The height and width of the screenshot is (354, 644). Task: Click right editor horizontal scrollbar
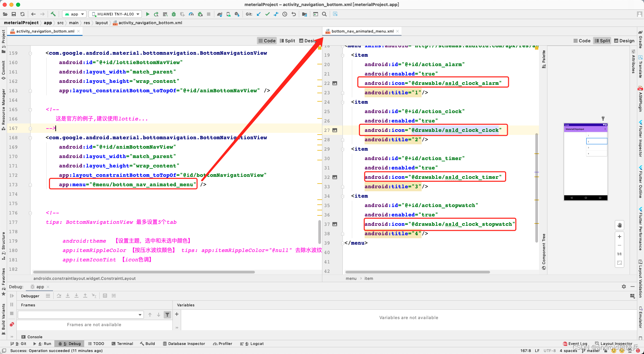418,272
